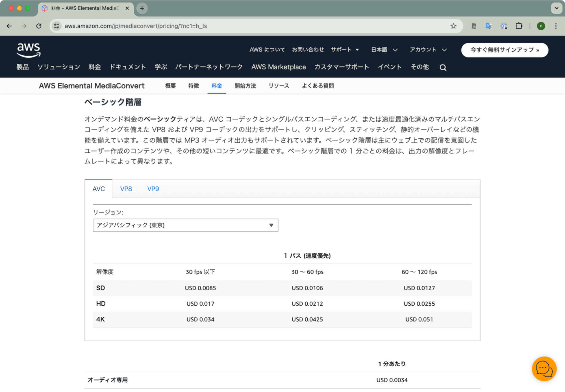The width and height of the screenshot is (565, 392).
Task: Open Chrome three-dot menu
Action: coord(556,26)
